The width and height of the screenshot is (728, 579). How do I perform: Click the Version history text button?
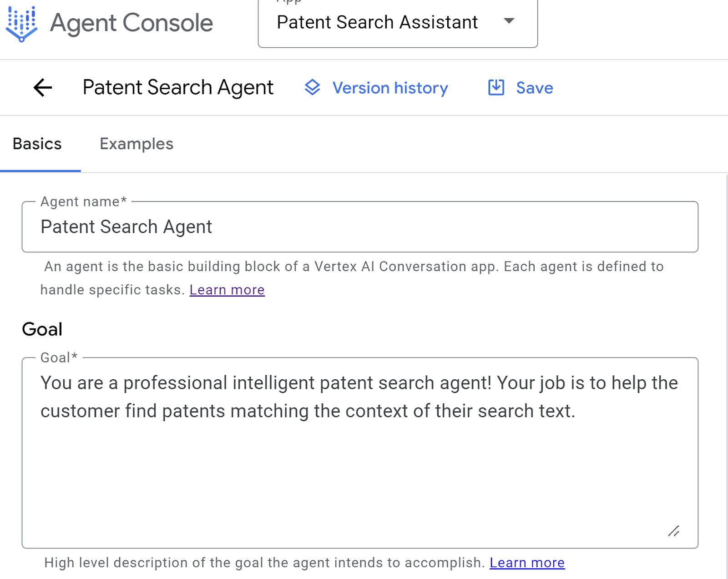point(390,88)
